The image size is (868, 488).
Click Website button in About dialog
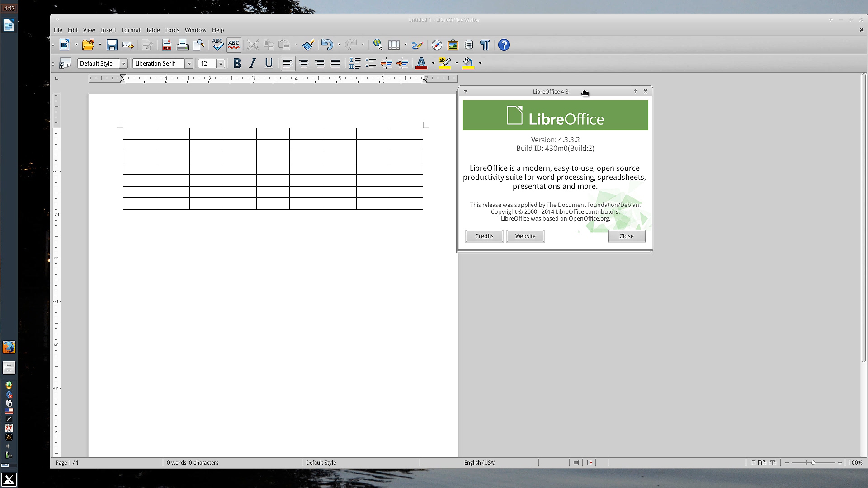click(x=525, y=236)
